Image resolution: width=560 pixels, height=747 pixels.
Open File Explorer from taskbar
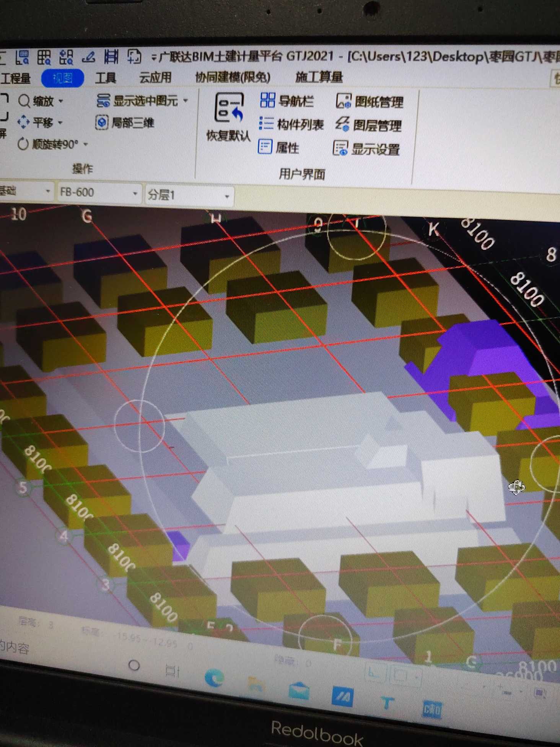(x=256, y=685)
